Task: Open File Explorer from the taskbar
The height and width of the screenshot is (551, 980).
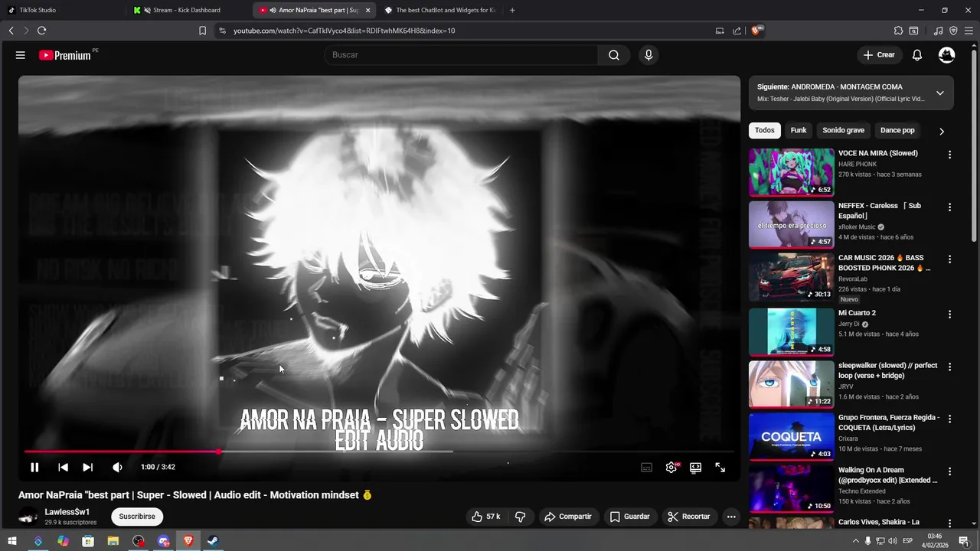Action: point(113,541)
